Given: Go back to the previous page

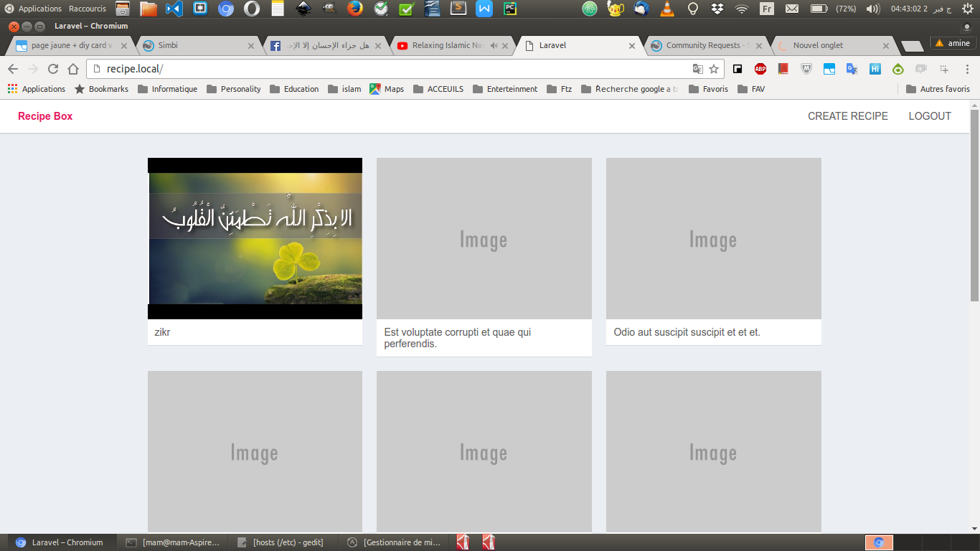Looking at the screenshot, I should [x=12, y=69].
